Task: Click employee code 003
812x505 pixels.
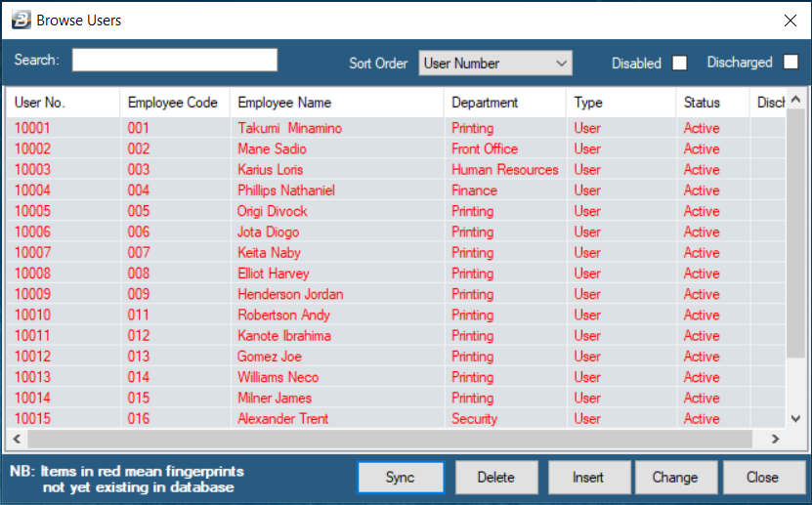Action: tap(139, 170)
